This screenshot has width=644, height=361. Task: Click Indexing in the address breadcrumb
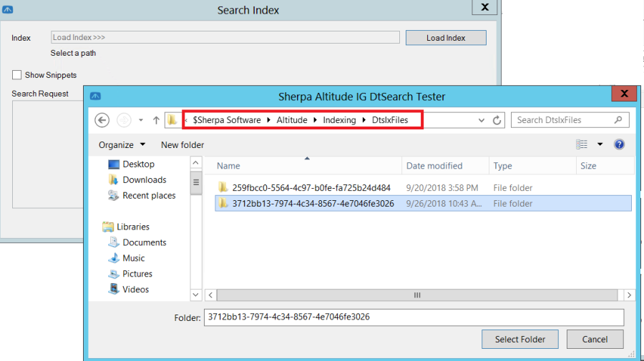point(339,120)
